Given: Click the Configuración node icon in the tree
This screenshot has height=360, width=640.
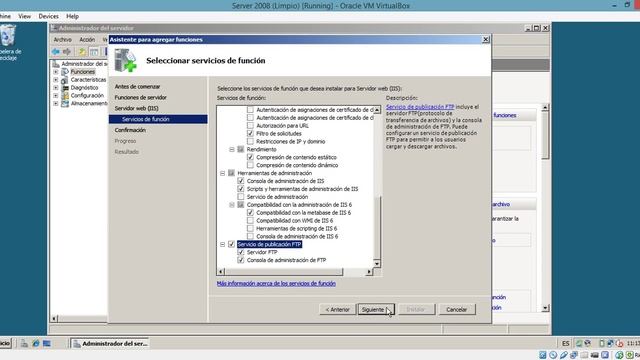Looking at the screenshot, I should point(65,96).
